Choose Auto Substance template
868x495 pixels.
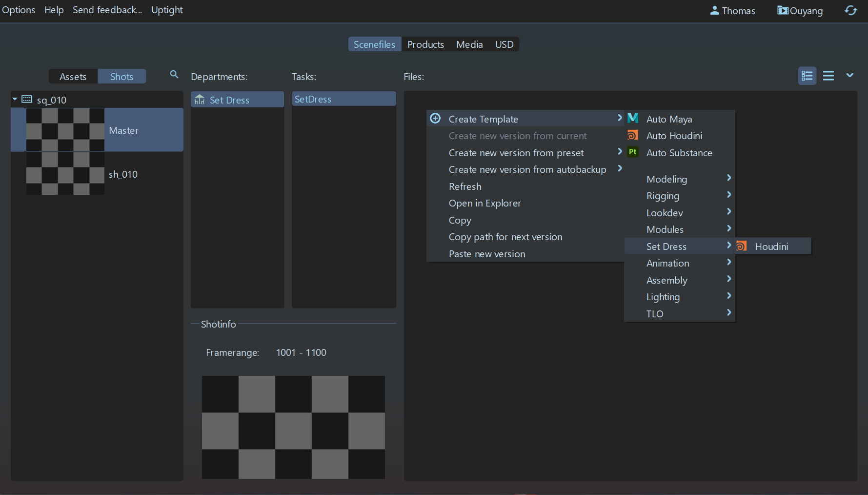679,153
